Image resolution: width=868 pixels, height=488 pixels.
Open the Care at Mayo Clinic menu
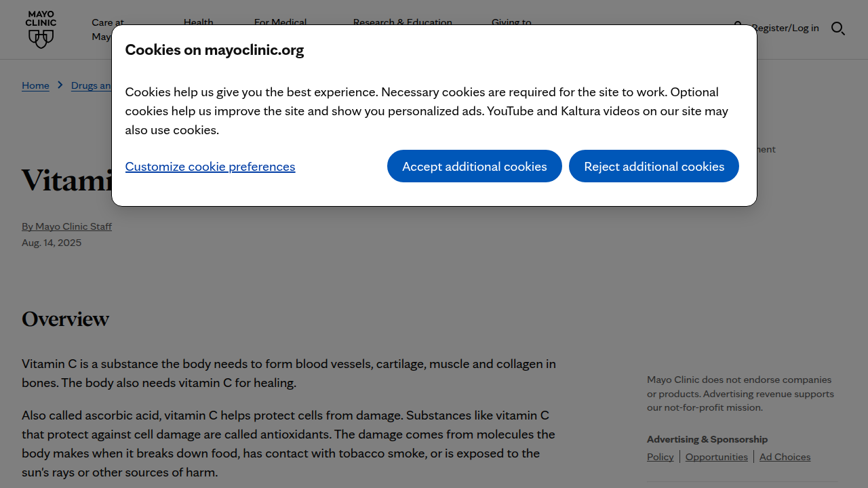102,29
